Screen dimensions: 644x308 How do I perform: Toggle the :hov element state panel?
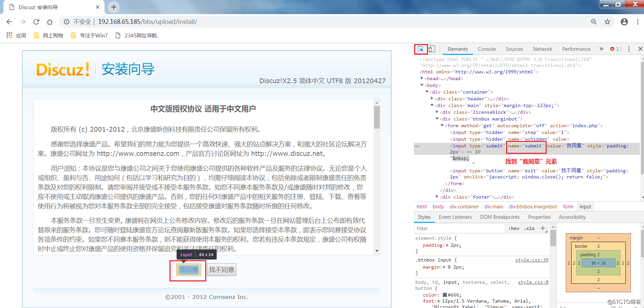click(514, 228)
